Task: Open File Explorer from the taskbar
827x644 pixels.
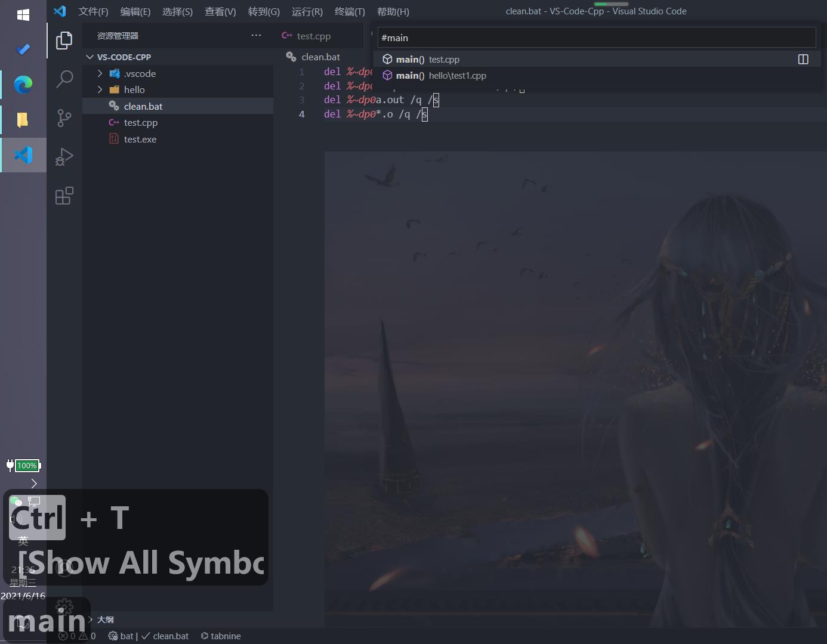Action: [23, 120]
